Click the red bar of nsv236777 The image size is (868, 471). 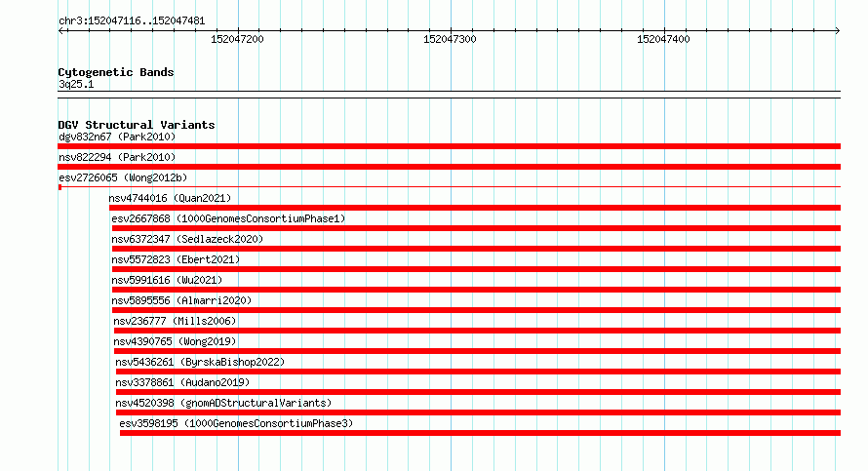477,331
